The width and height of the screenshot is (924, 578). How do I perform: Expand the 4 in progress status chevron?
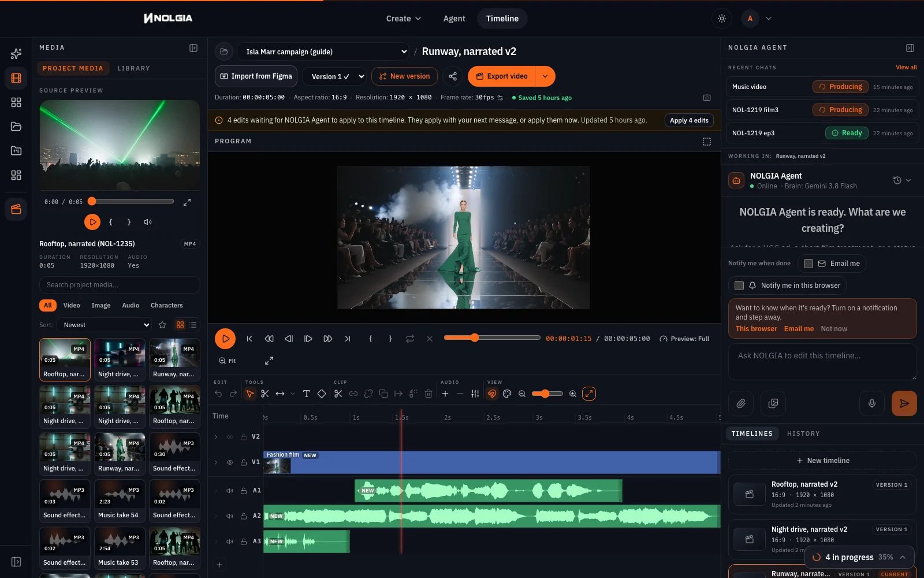pyautogui.click(x=903, y=557)
